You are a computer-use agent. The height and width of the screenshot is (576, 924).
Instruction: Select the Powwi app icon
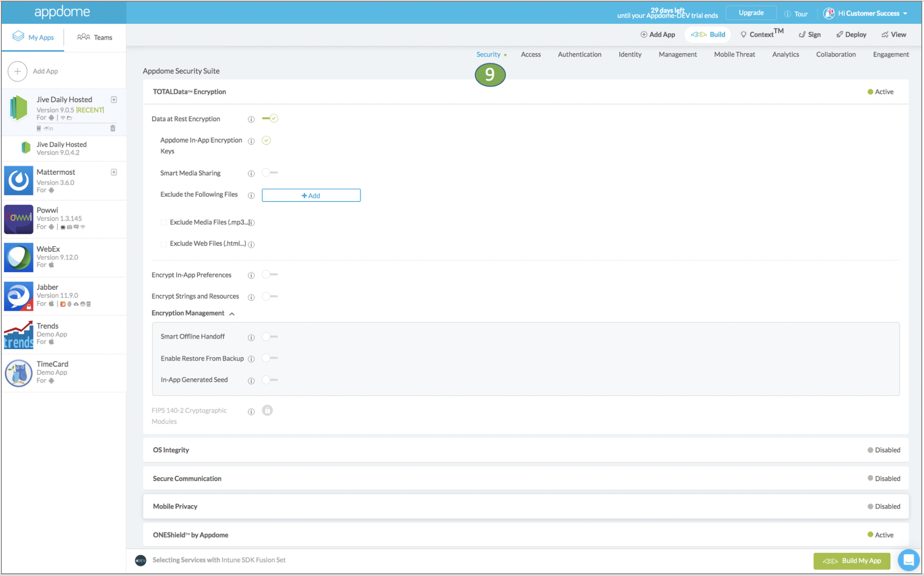(18, 219)
